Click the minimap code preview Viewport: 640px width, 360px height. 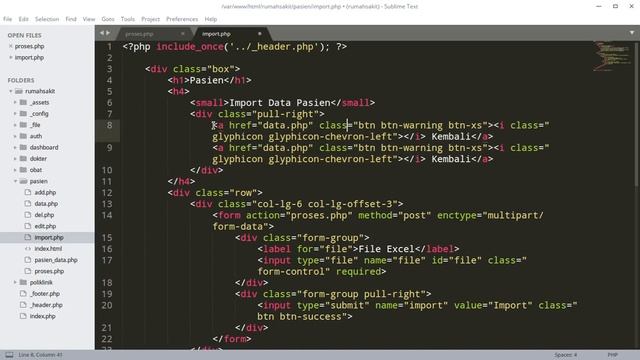pos(611,56)
